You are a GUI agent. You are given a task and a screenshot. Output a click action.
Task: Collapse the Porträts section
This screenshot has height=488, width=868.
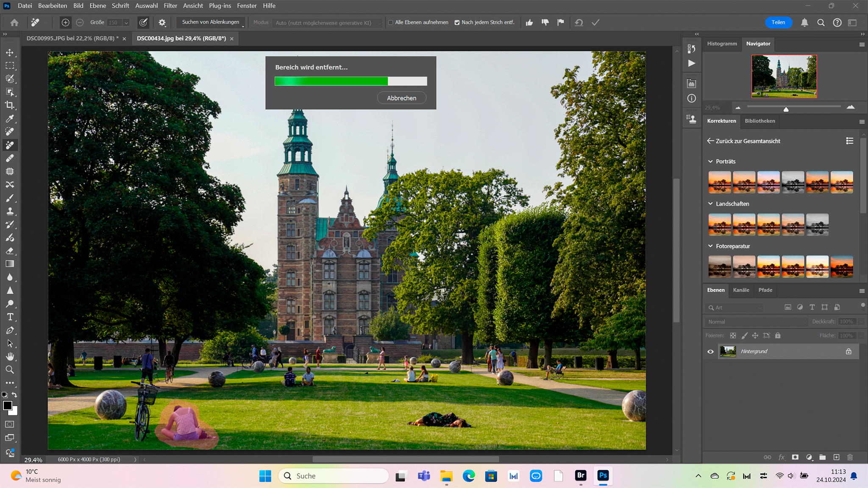710,161
